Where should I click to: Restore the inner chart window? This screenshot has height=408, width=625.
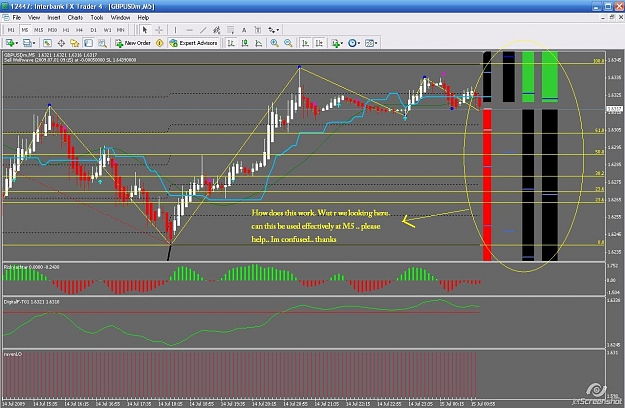click(612, 17)
